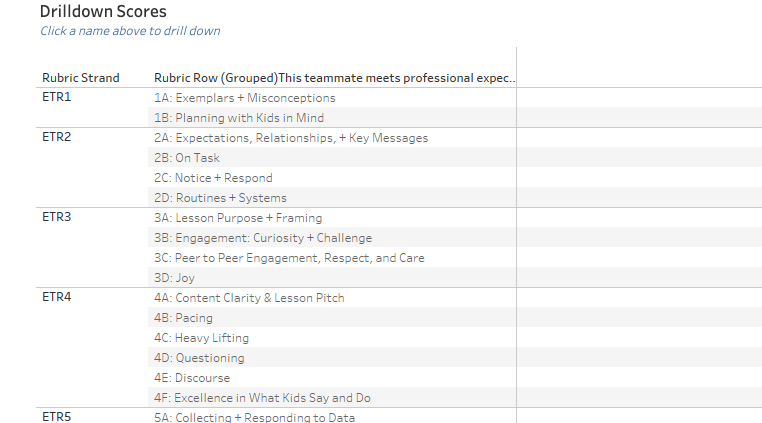The image size is (762, 423).
Task: Click the 2B: On Task row
Action: pos(187,158)
